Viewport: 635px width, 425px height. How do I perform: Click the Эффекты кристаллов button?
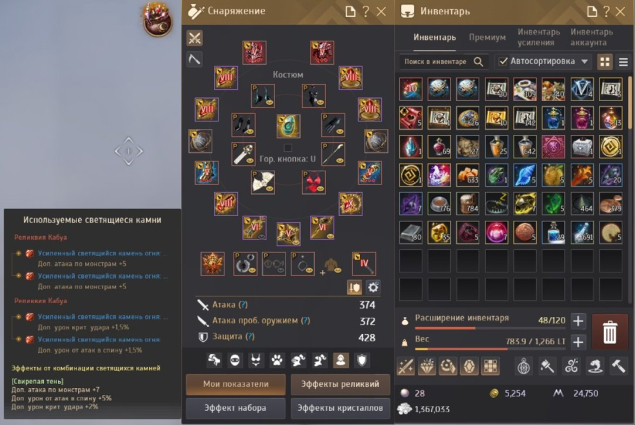[x=340, y=408]
